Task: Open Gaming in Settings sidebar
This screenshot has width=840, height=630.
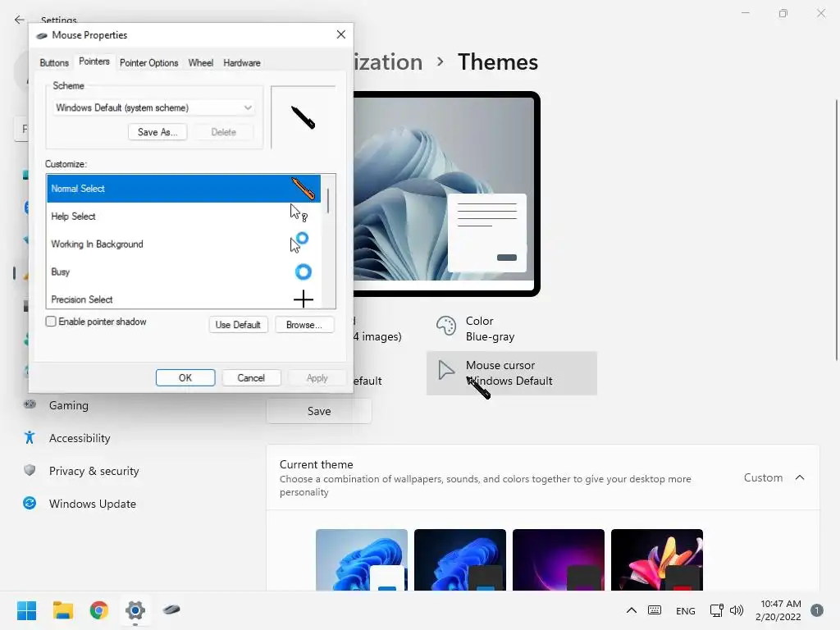Action: [69, 405]
